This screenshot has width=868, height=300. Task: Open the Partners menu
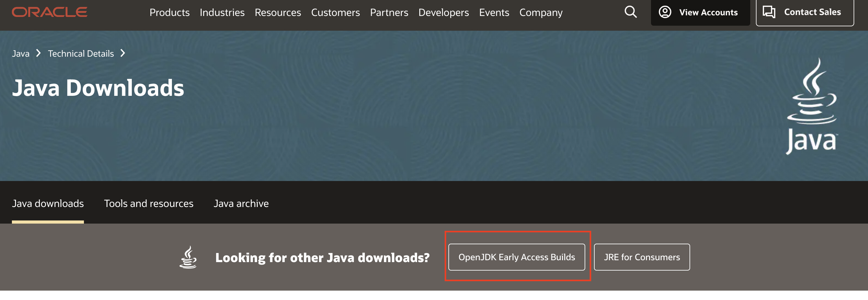389,13
